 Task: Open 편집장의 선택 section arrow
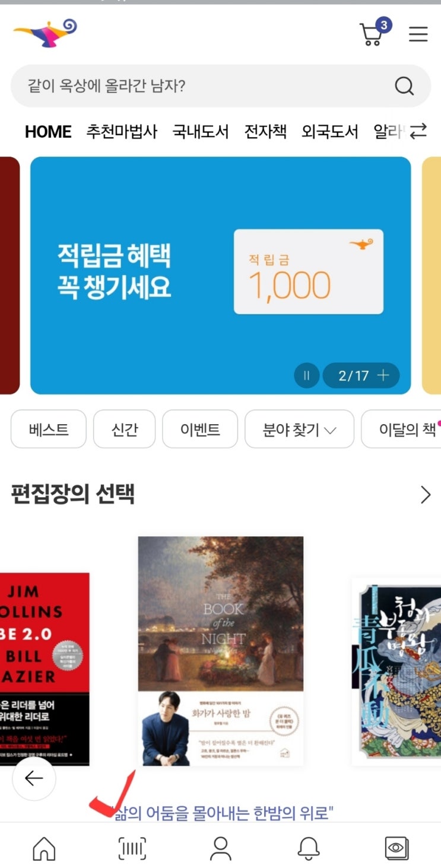coord(426,495)
